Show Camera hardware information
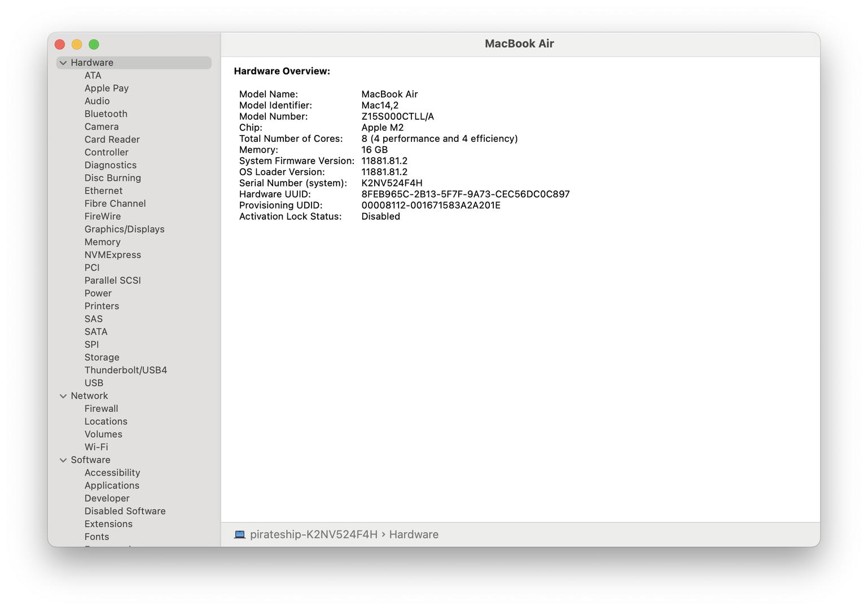868x610 pixels. coord(102,127)
